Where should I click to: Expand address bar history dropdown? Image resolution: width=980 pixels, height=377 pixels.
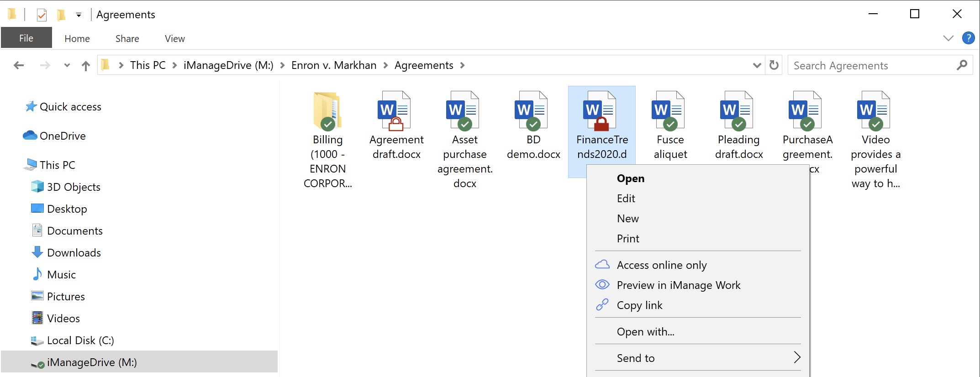757,65
